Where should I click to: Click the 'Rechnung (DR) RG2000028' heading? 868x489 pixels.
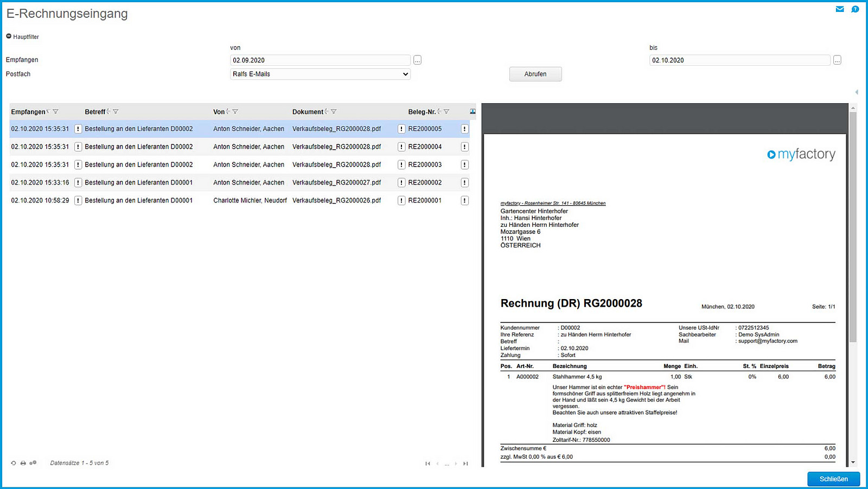pos(571,303)
